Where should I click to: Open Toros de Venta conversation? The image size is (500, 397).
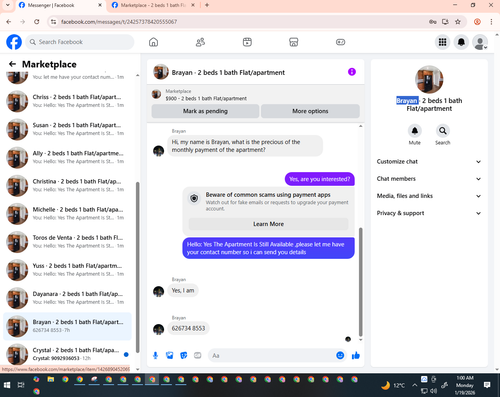tap(67, 242)
